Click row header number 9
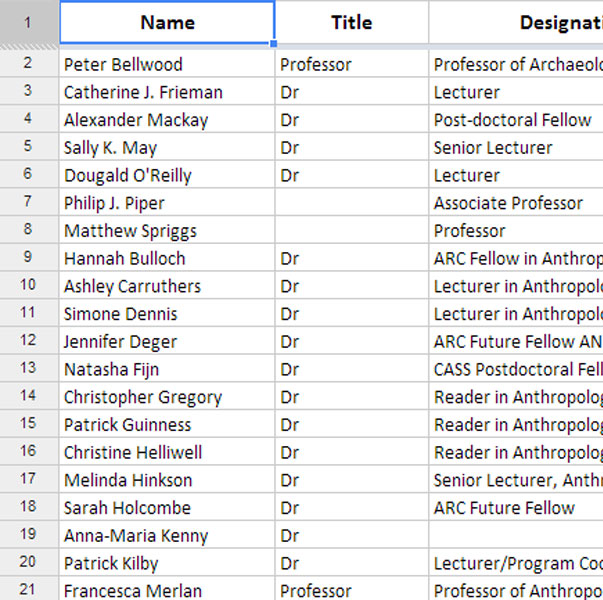Viewport: 603px width, 600px height. coord(27,258)
